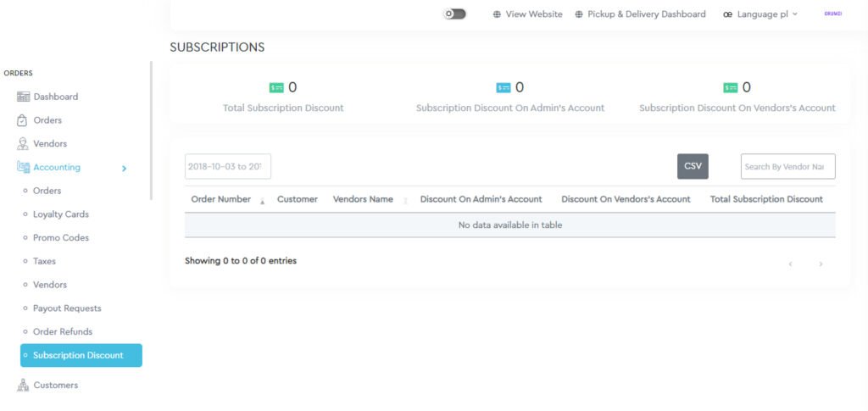Open Promo Codes submenu item
Screen dimensions: 868x411
(61, 238)
